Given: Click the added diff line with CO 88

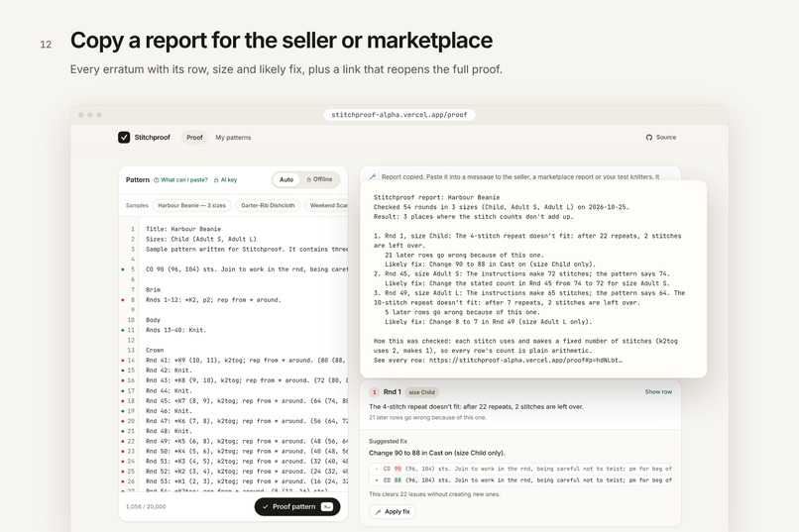Looking at the screenshot, I should coord(520,480).
